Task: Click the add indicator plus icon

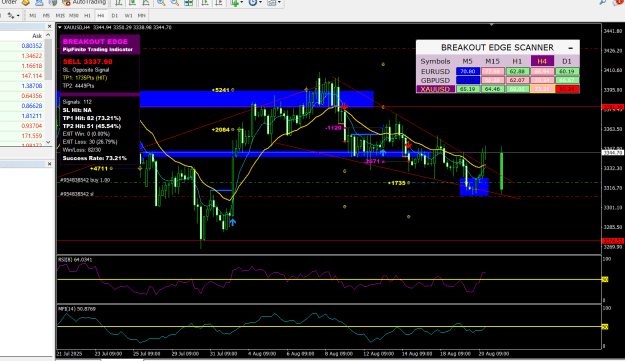Action: coord(234,2)
